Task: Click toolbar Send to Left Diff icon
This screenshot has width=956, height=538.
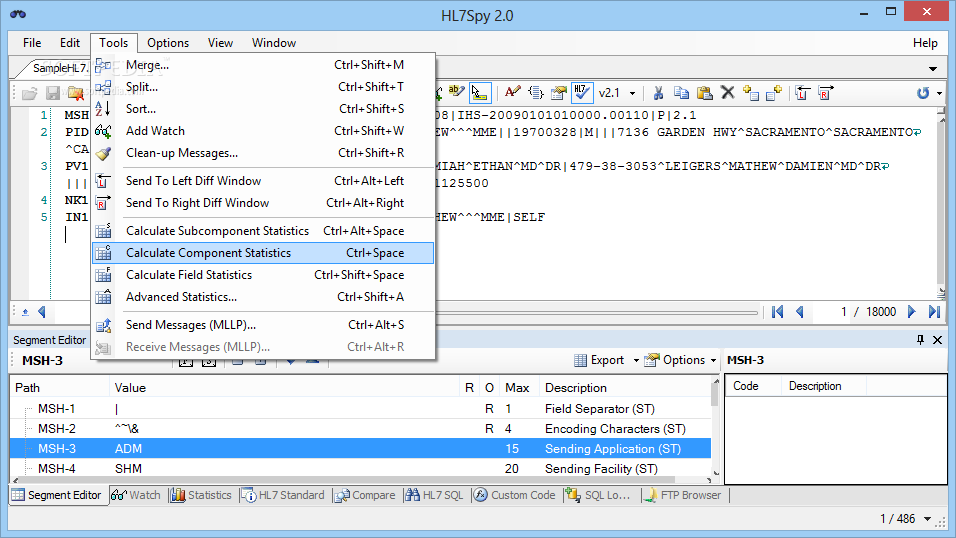Action: coord(802,93)
